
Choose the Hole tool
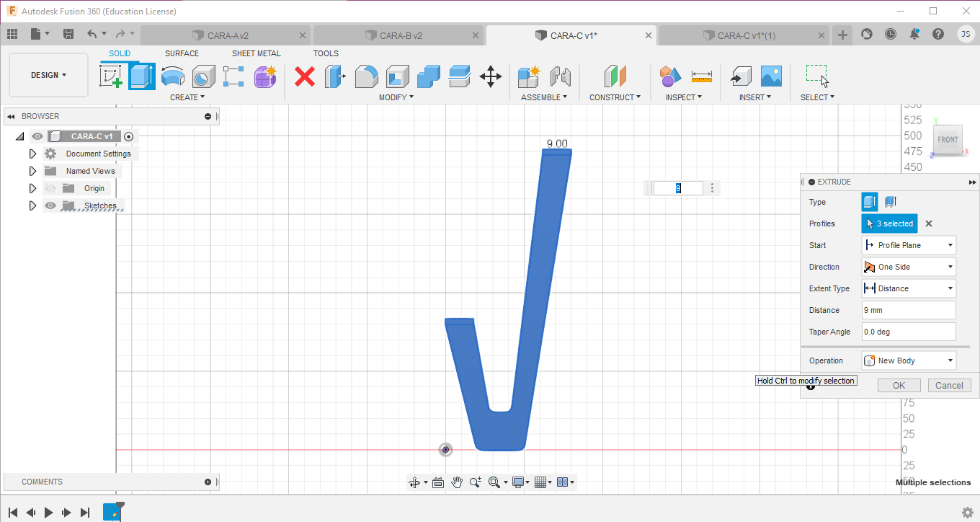tap(203, 76)
